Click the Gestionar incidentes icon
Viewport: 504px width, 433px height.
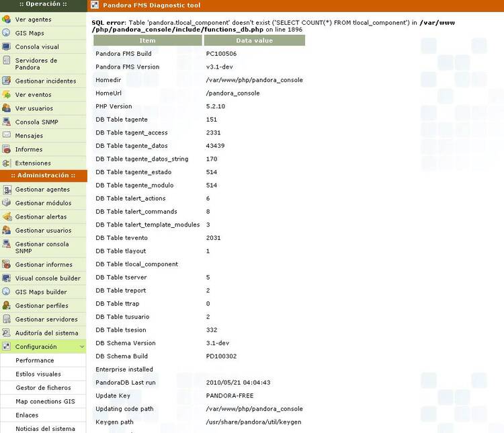[7, 81]
